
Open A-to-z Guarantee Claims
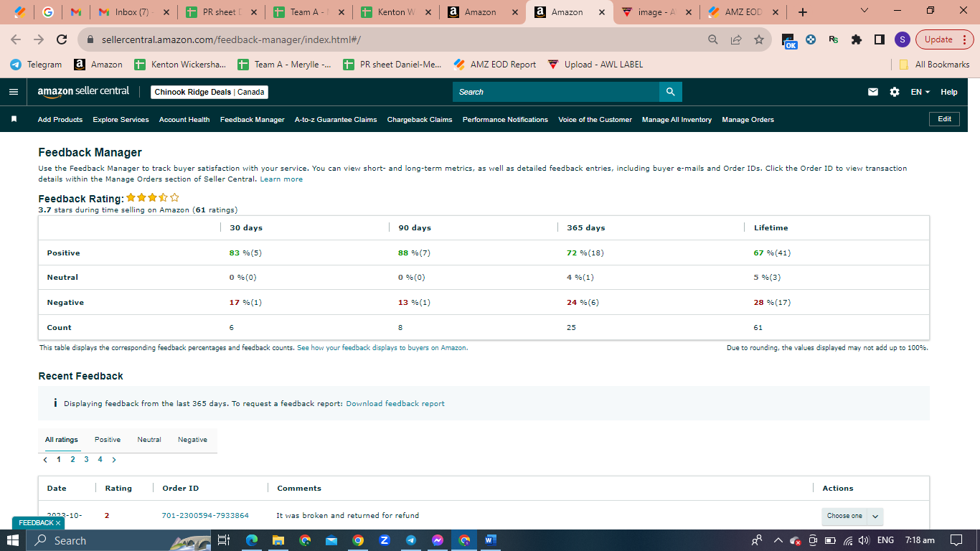(x=336, y=120)
